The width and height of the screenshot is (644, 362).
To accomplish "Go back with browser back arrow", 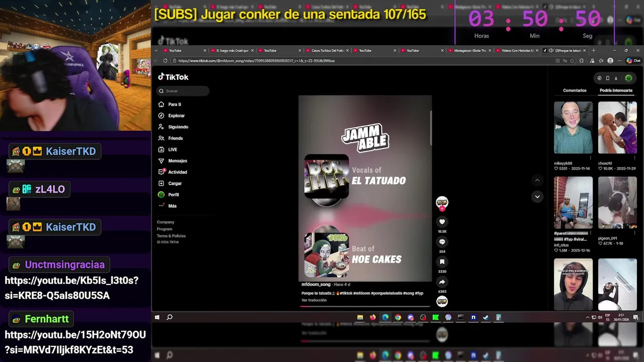I will [x=156, y=61].
